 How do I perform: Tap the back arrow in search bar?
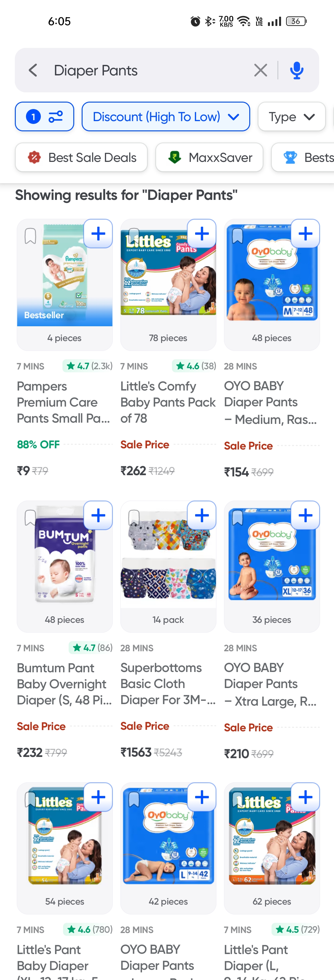coord(33,70)
